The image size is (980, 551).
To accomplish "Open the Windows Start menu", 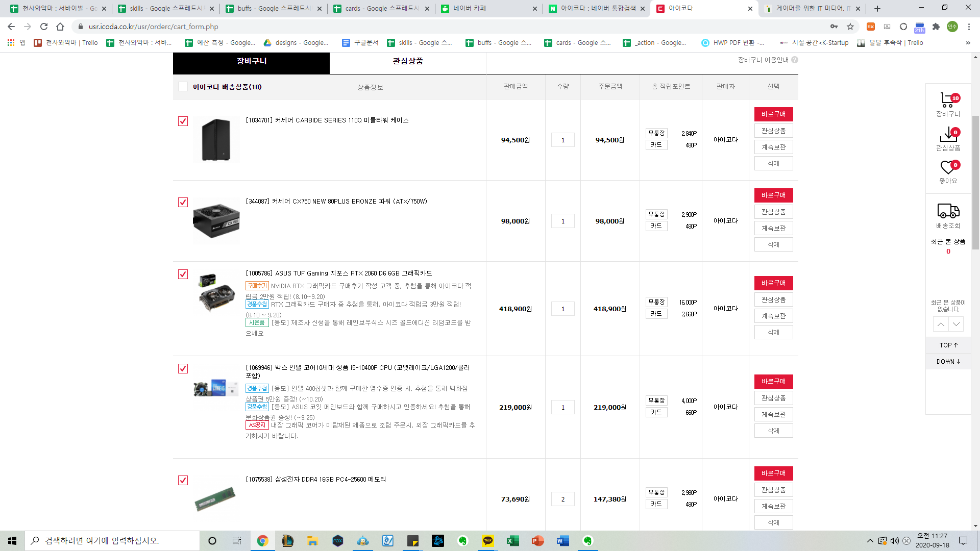I will tap(12, 541).
